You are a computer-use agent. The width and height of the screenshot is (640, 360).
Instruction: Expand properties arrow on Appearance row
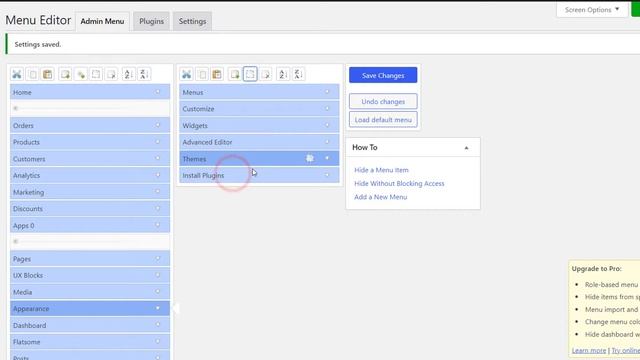click(158, 308)
